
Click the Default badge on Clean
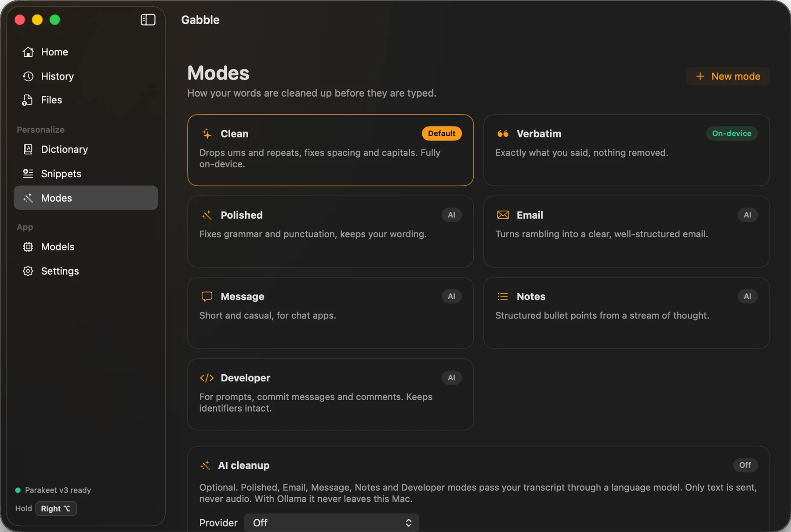pyautogui.click(x=442, y=134)
